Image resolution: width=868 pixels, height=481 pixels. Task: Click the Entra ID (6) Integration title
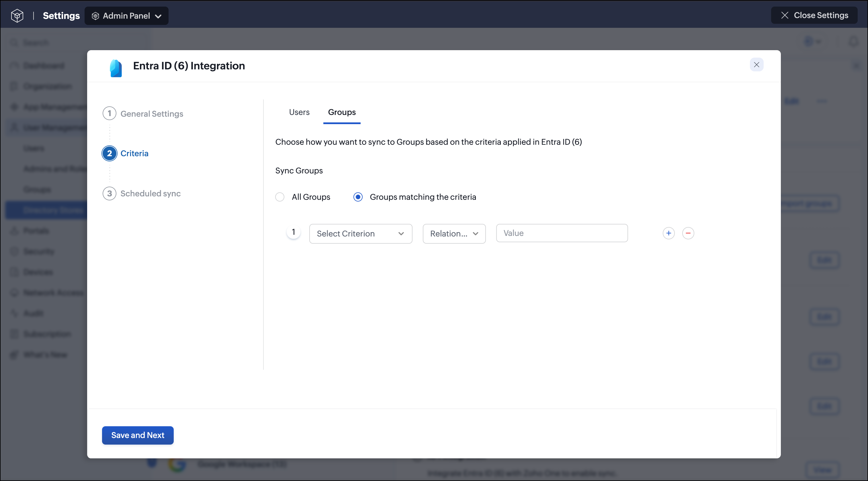pyautogui.click(x=189, y=66)
